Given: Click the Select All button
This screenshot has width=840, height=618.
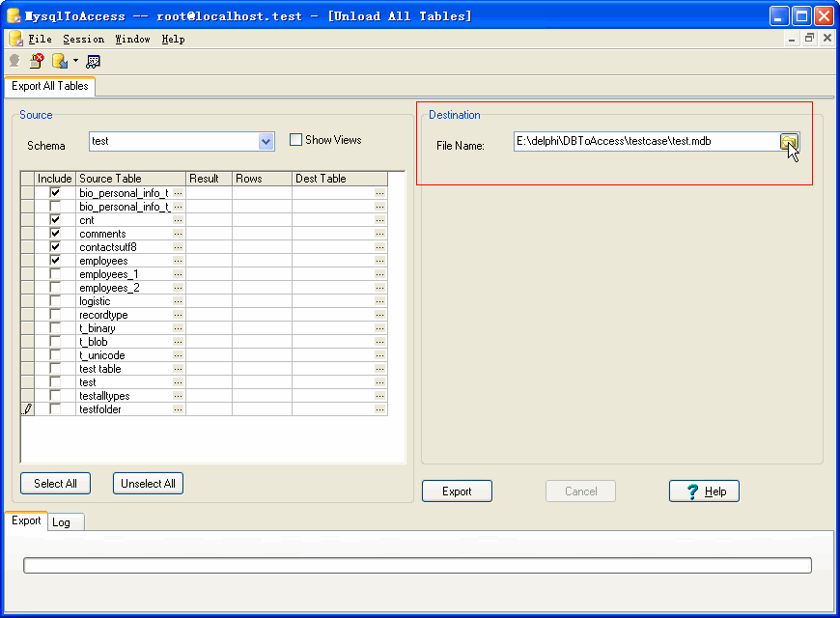Looking at the screenshot, I should click(x=55, y=484).
